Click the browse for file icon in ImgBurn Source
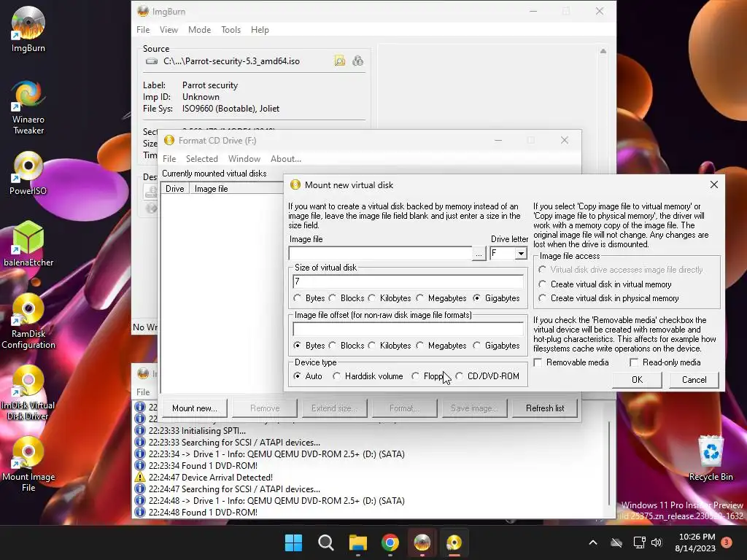 pos(340,61)
